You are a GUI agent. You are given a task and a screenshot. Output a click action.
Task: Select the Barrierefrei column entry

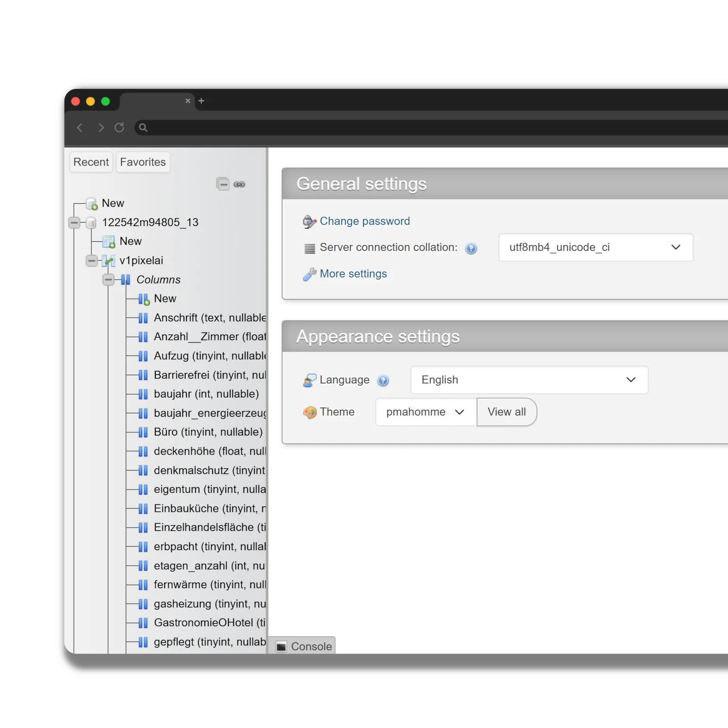point(210,375)
